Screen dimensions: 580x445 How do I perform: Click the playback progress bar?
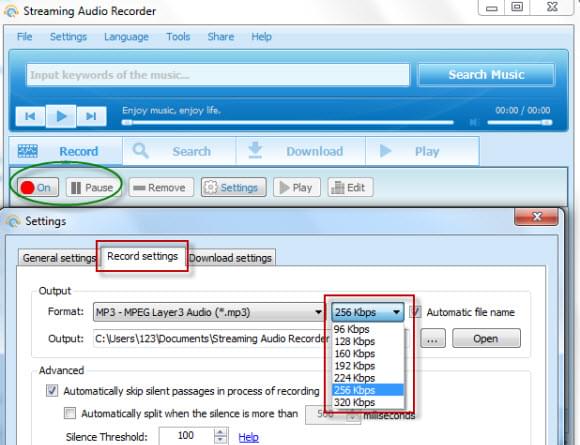click(288, 122)
